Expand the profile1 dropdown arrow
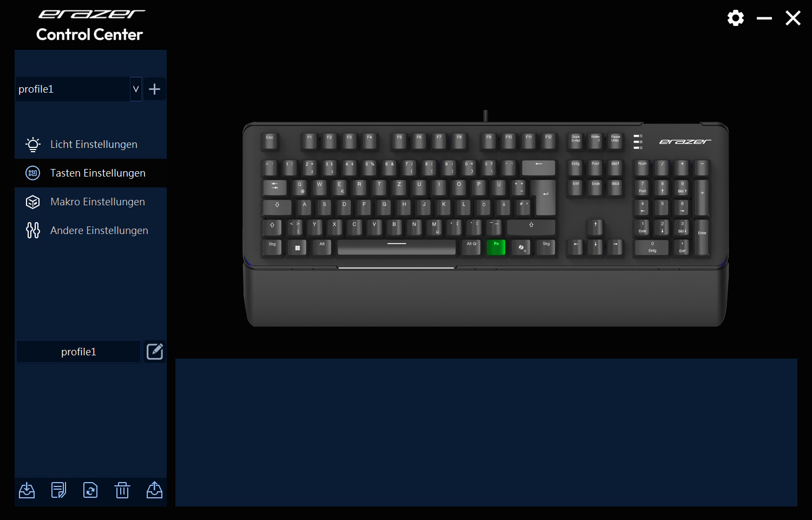 (136, 89)
